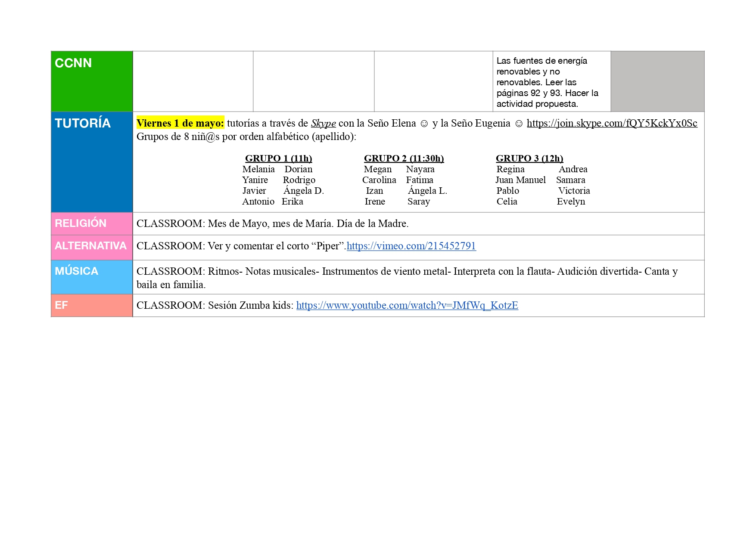Click the GRUPO 2 (11:30h) heading
Viewport: 756px width, 534px height.
pyautogui.click(x=404, y=158)
